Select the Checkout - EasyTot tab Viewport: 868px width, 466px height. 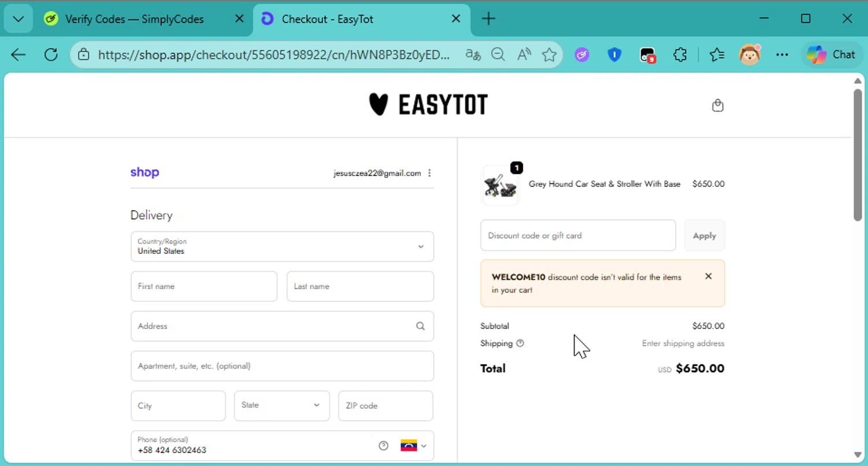[x=328, y=19]
